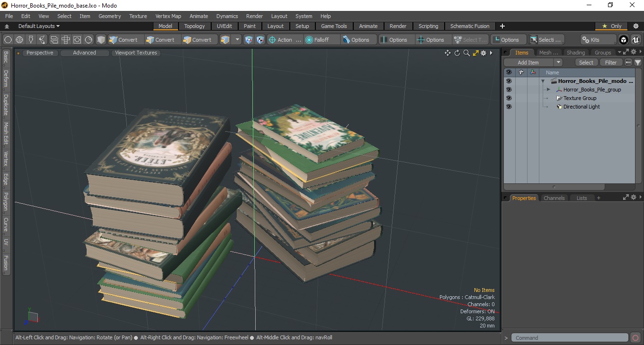Toggle visibility of Texture Group
This screenshot has width=644, height=345.
[509, 98]
